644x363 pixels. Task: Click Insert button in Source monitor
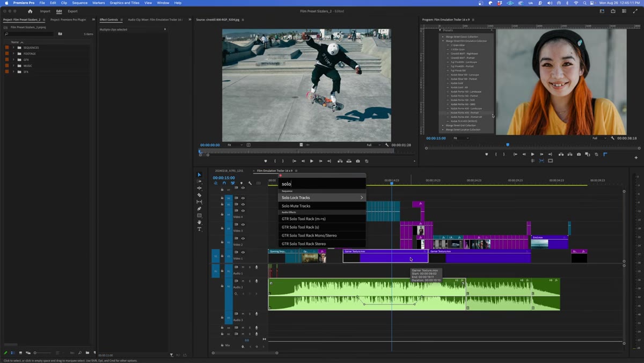coord(340,161)
